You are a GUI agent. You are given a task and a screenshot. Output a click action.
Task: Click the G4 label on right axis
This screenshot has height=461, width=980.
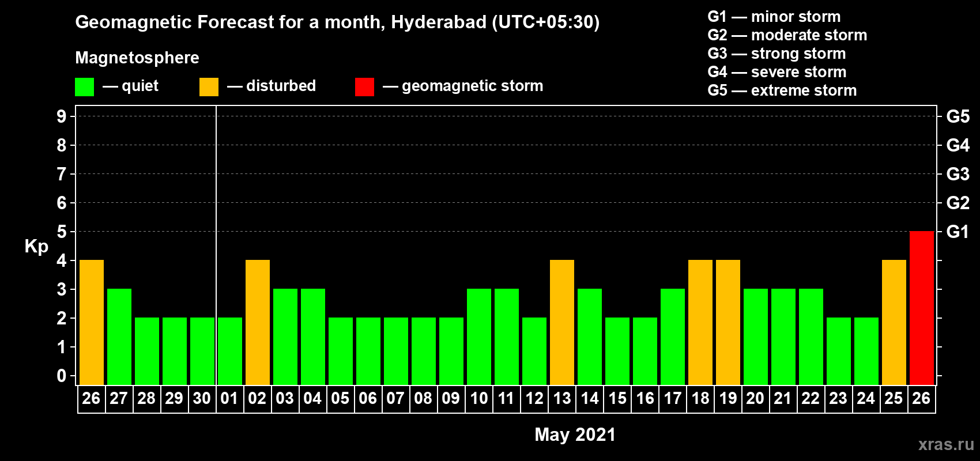point(958,145)
